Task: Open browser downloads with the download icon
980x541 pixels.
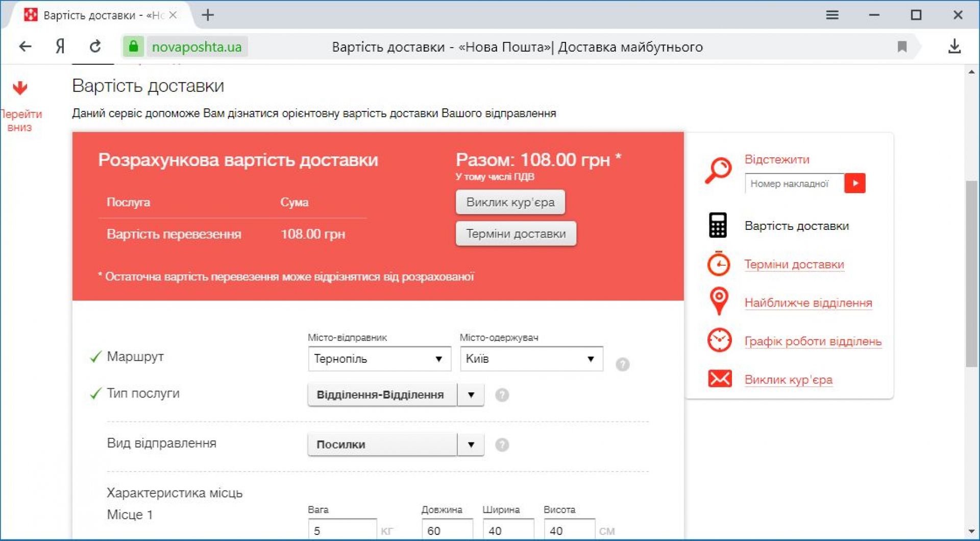Action: click(954, 46)
